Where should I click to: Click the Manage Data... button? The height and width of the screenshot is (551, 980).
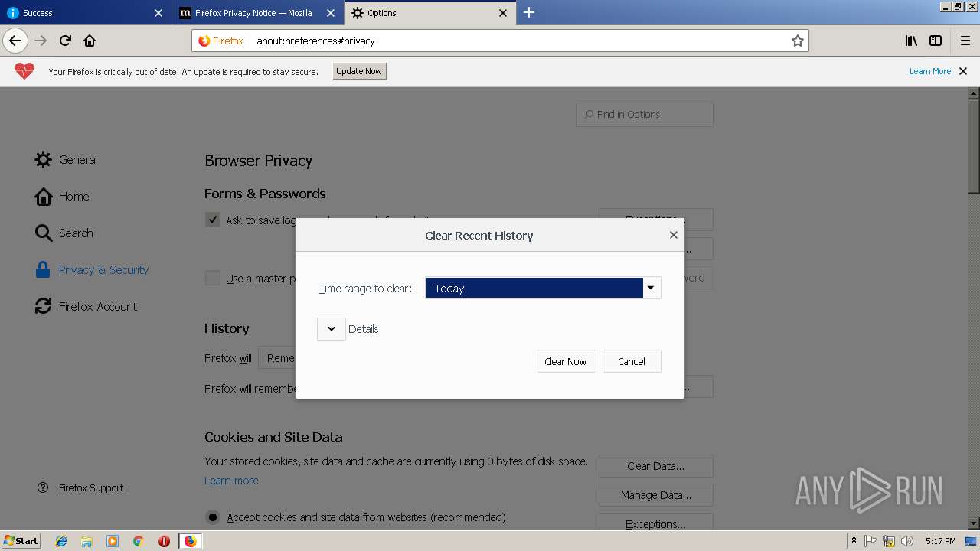[x=655, y=495]
